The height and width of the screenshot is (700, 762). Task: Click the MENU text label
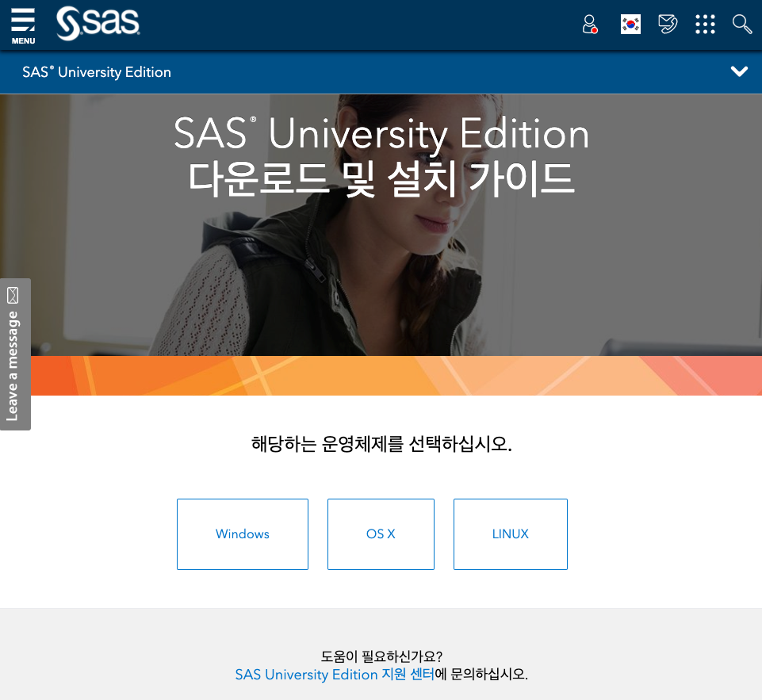point(23,40)
